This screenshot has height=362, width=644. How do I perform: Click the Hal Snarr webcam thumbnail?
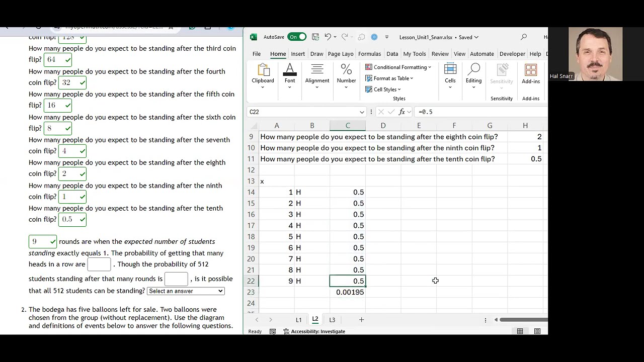595,54
